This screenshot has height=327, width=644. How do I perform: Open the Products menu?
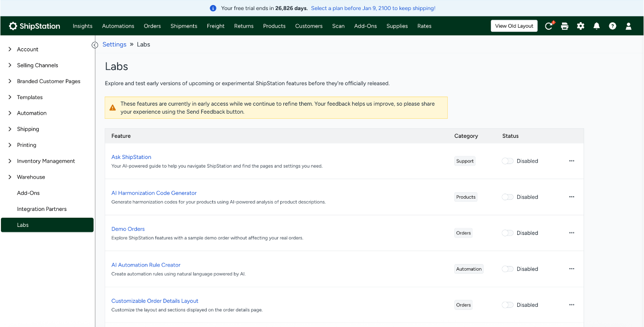point(274,26)
